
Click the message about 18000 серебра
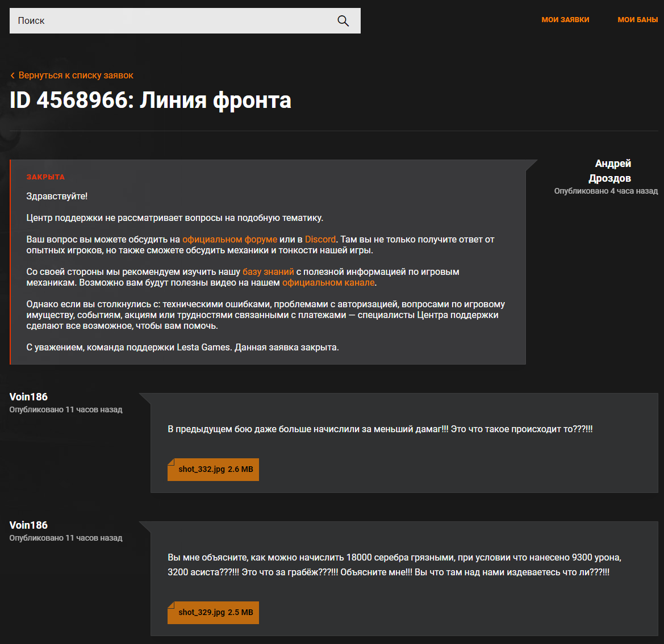click(x=394, y=565)
